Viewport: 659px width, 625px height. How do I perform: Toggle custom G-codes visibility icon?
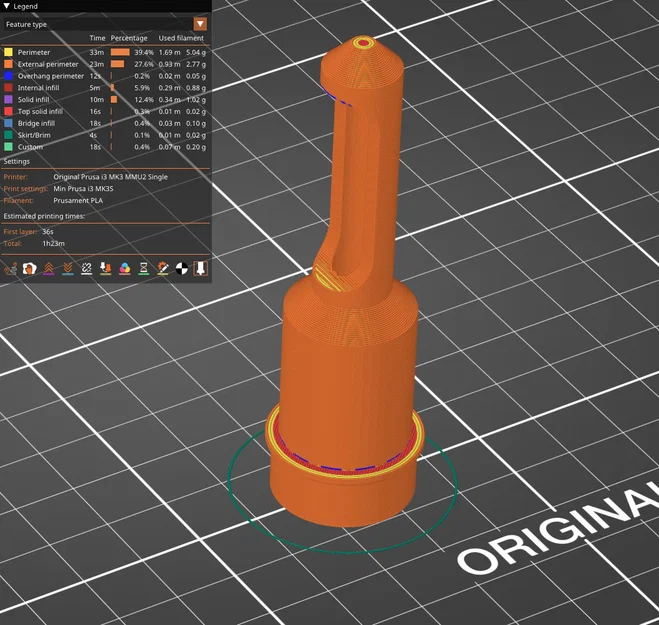163,268
